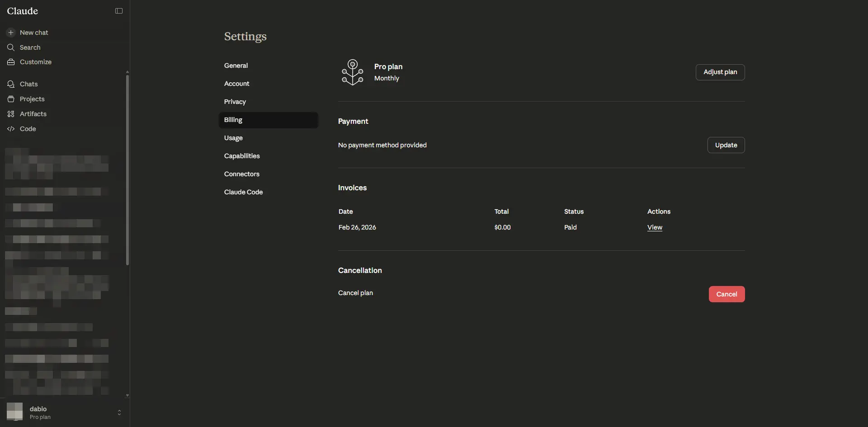Click the red Cancel plan button
The width and height of the screenshot is (868, 427).
click(x=726, y=294)
